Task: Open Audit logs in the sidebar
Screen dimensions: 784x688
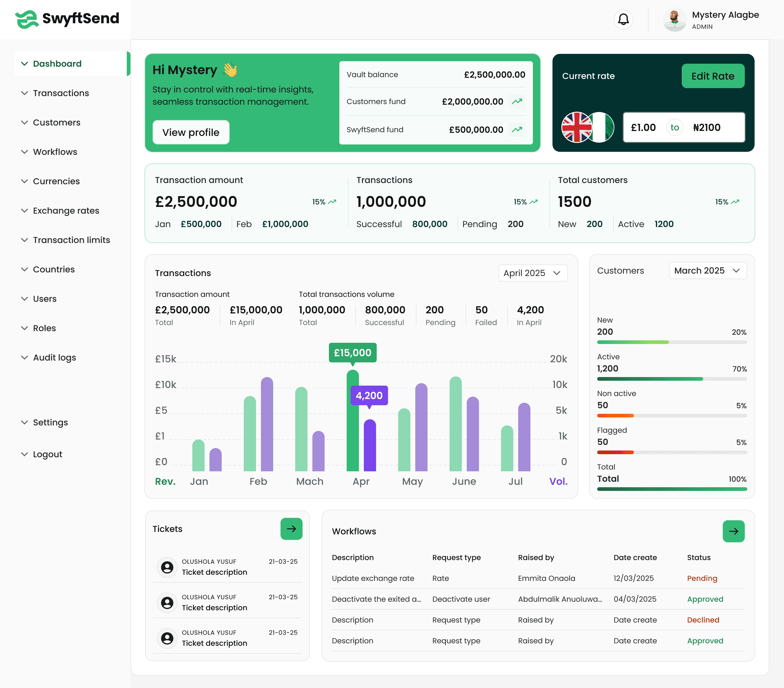Action: [x=55, y=357]
